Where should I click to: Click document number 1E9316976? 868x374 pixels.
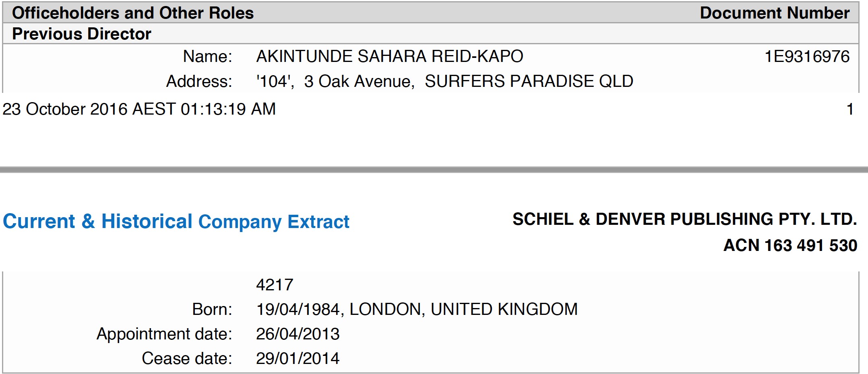[807, 56]
